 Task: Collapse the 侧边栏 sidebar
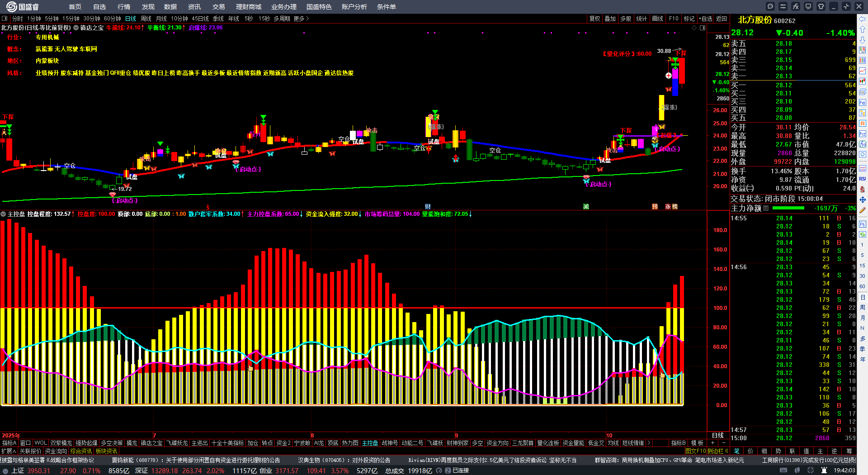(x=717, y=451)
